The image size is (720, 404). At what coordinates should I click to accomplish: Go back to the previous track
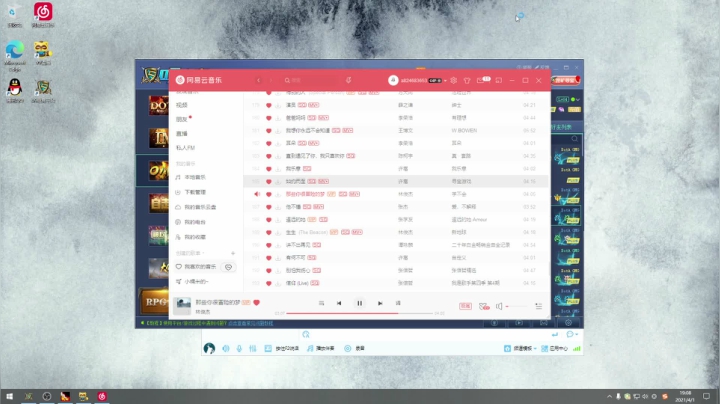pyautogui.click(x=339, y=303)
